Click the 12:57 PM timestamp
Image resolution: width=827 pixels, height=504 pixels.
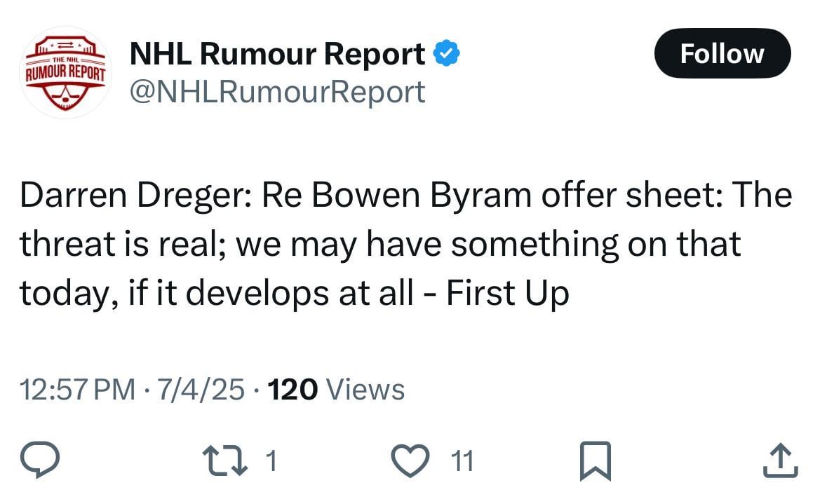pos(78,390)
